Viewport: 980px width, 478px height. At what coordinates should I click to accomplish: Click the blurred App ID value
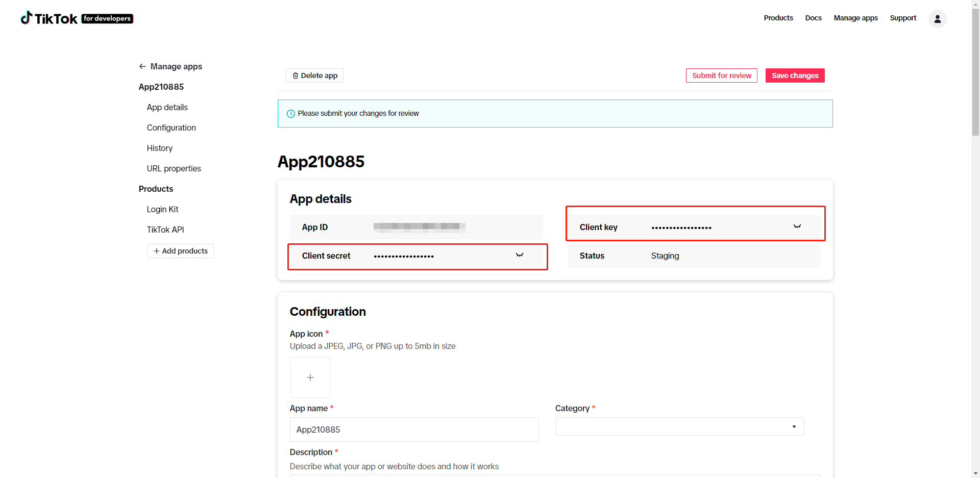click(x=419, y=227)
